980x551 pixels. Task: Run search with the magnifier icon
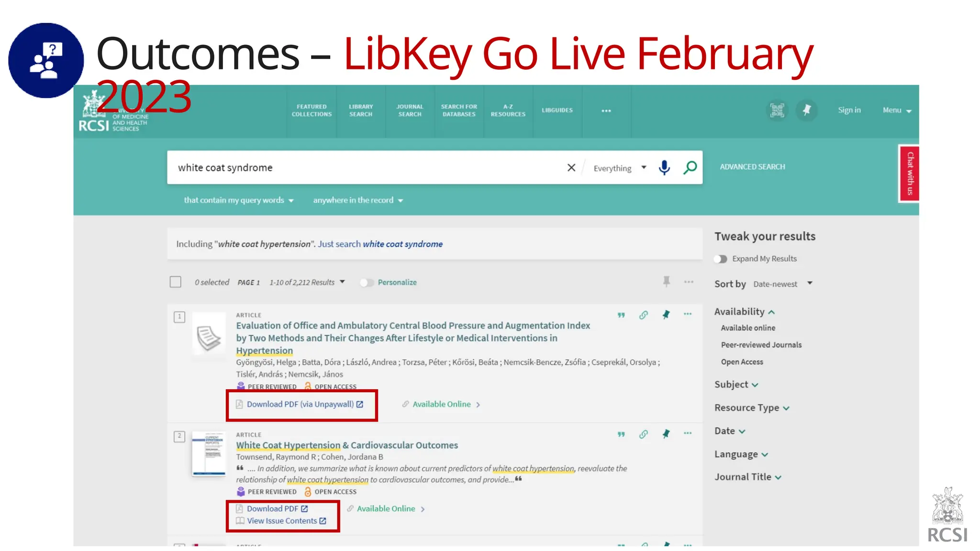(690, 167)
